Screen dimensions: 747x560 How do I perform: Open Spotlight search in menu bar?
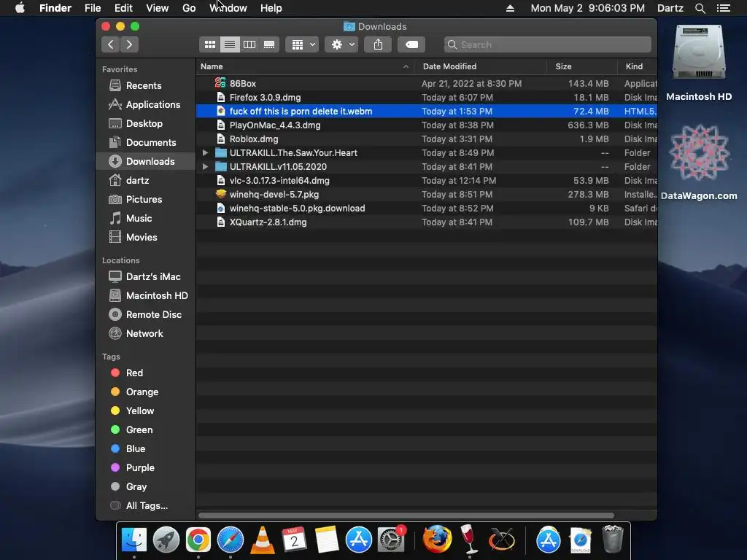click(700, 8)
